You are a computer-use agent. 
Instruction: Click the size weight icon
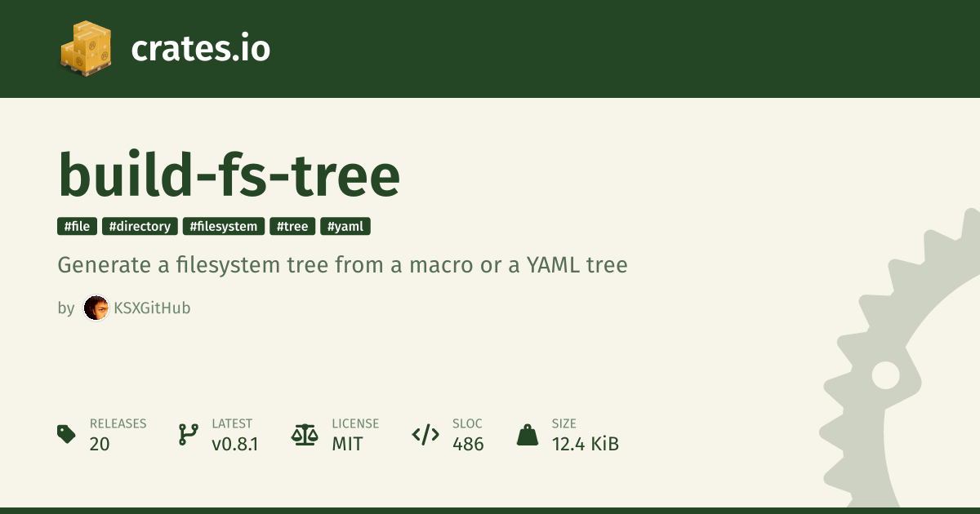[x=528, y=434]
